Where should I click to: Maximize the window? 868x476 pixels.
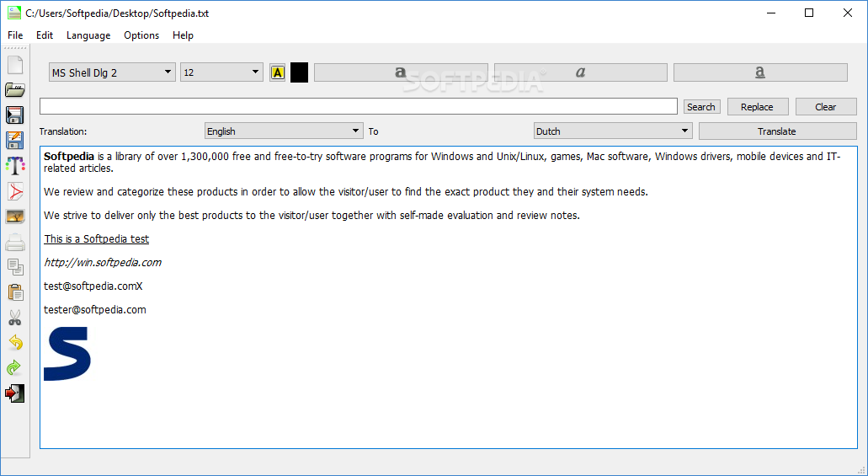pyautogui.click(x=809, y=13)
